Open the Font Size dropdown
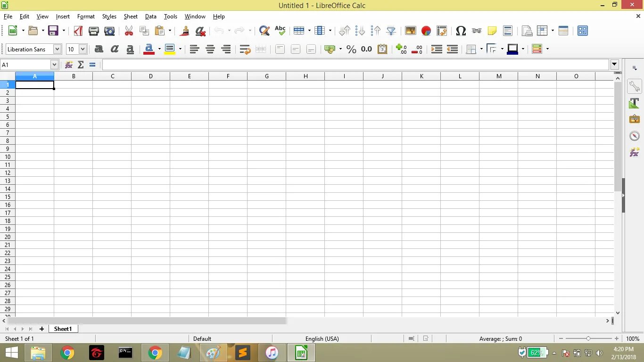Image resolution: width=644 pixels, height=362 pixels. coord(83,49)
